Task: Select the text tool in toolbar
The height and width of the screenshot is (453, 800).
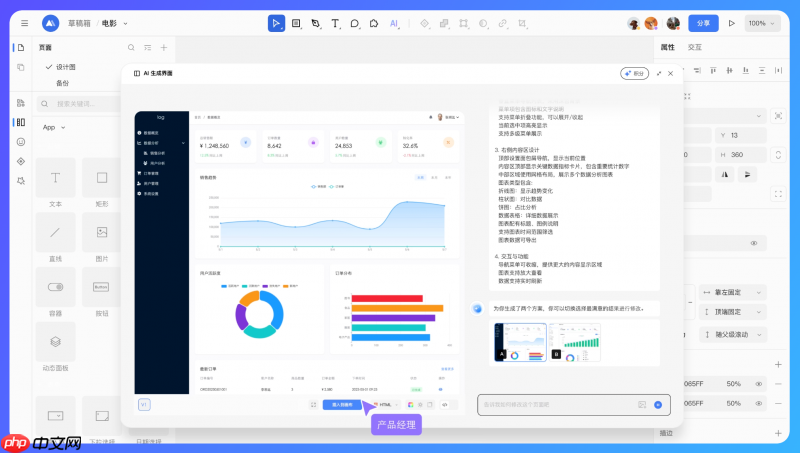Action: coord(335,23)
